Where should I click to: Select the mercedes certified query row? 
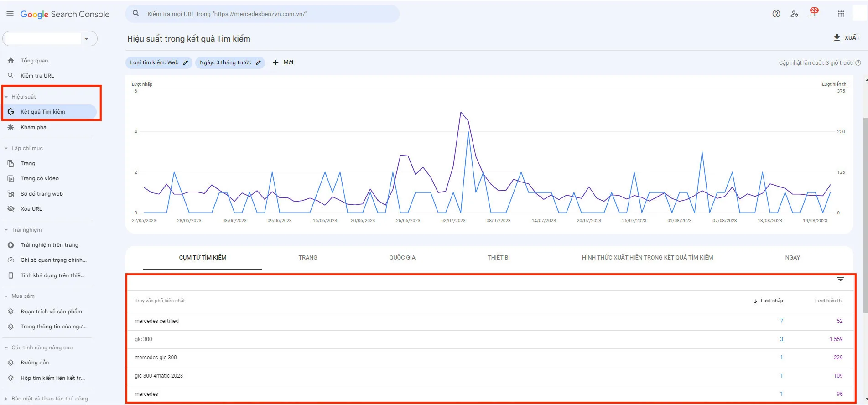pos(489,321)
